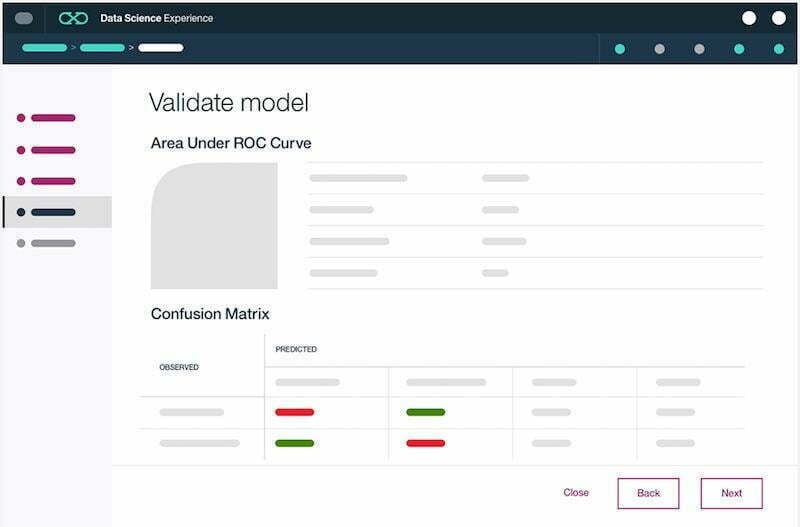Select the highlighted dark-blue sidebar step

click(58, 212)
